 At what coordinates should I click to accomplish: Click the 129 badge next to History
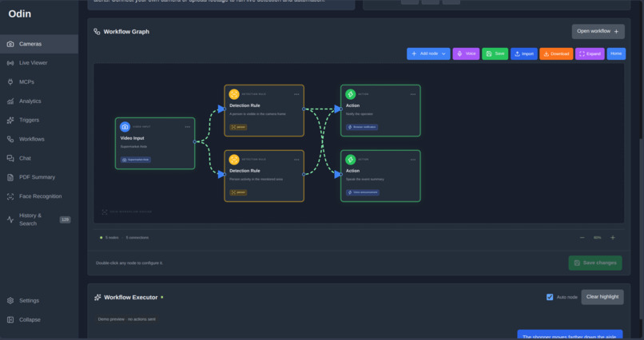[x=65, y=219]
